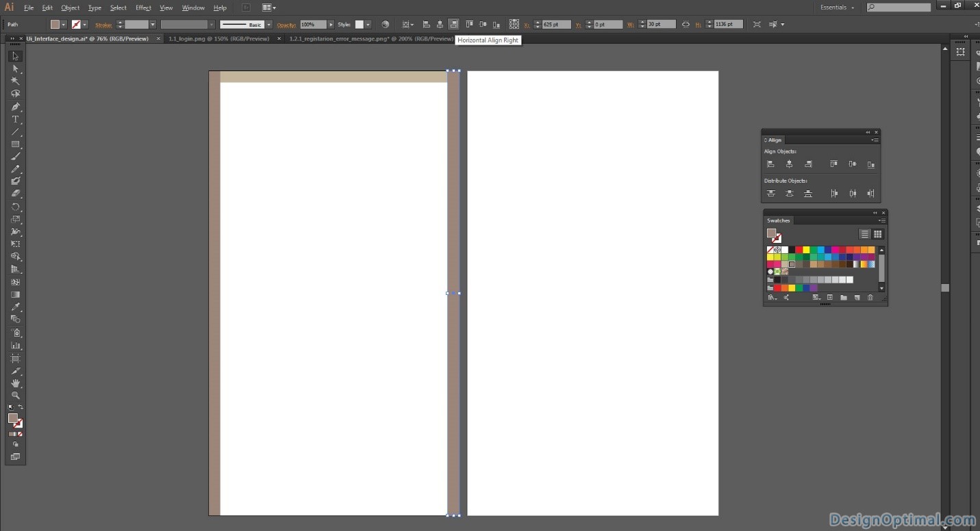Toggle constrain width and height proportions link
Screen dimensions: 980x531
coord(686,25)
